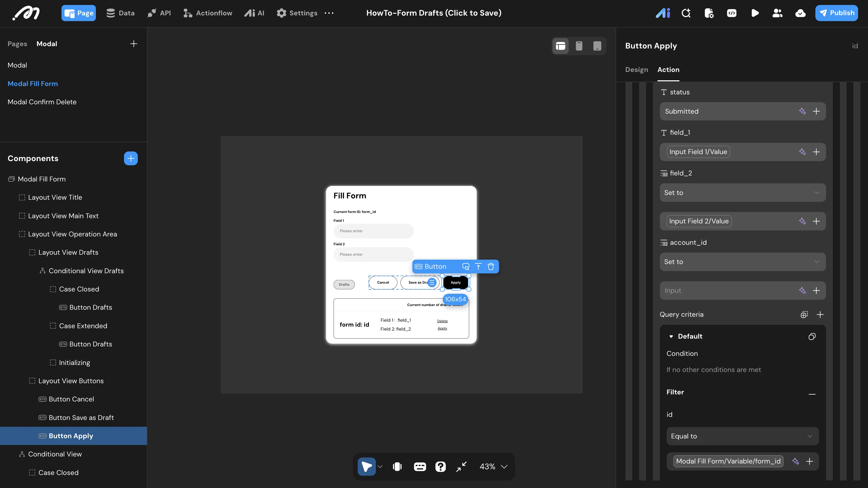Switch to the Pages list tab
Viewport: 868px width, 488px height.
[x=17, y=44]
